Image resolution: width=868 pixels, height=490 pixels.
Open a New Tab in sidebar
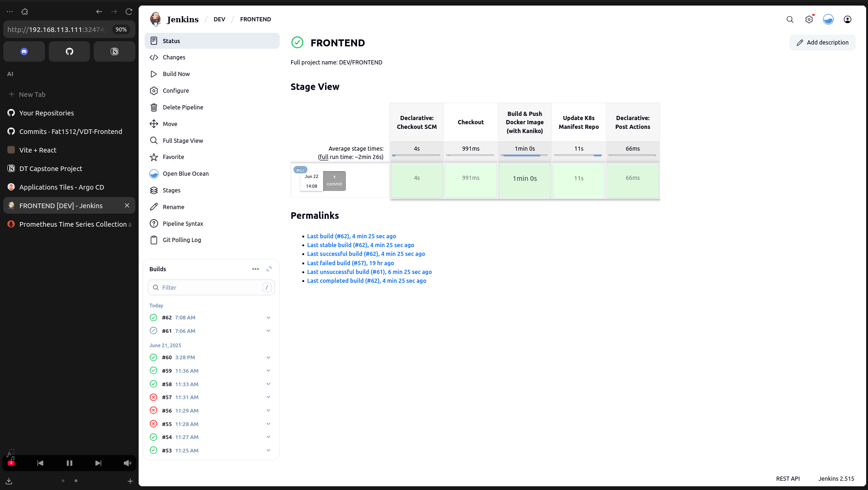69,95
